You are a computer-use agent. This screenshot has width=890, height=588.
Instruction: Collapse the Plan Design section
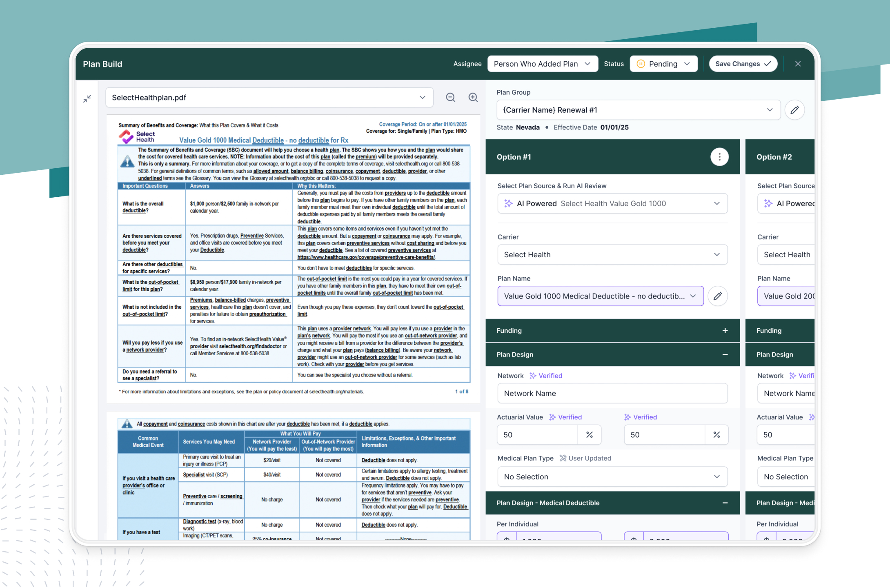pos(725,354)
